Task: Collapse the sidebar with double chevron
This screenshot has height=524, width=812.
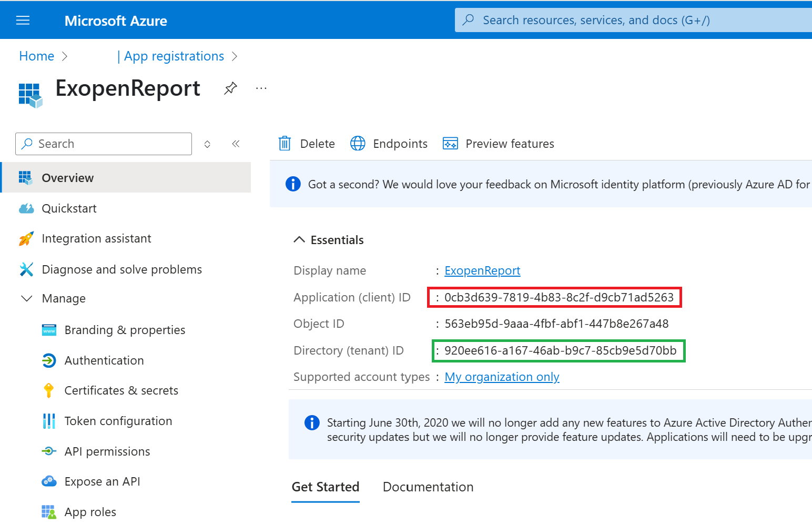Action: [x=236, y=144]
